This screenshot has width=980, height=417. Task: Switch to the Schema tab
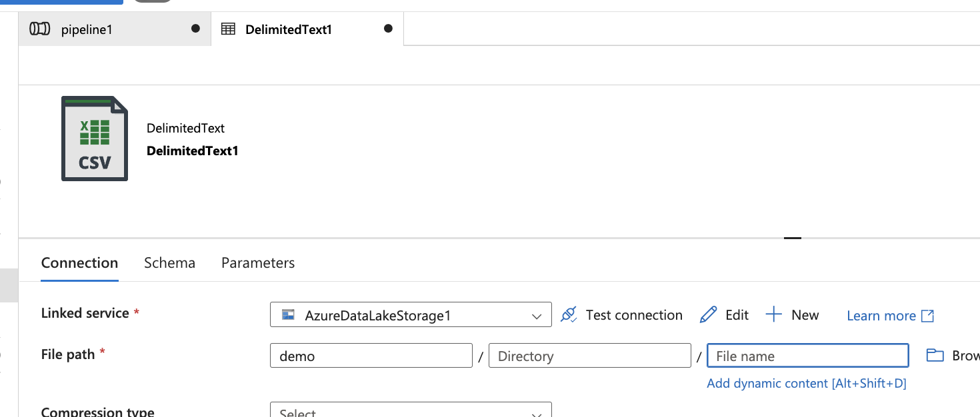coord(169,262)
